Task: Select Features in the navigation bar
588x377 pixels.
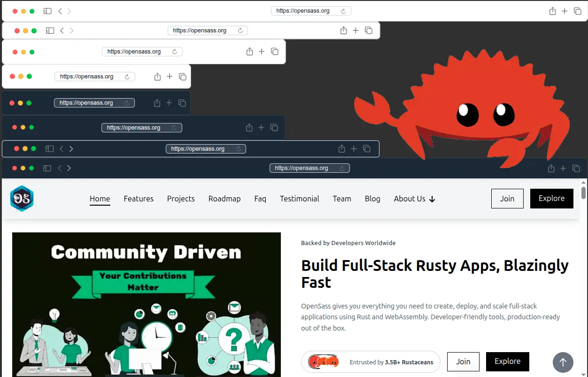Action: click(139, 199)
